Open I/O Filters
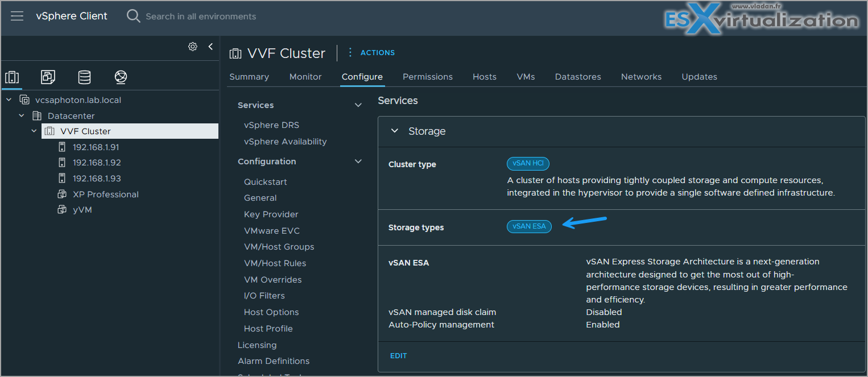Screen dimensions: 868x377 pos(264,296)
